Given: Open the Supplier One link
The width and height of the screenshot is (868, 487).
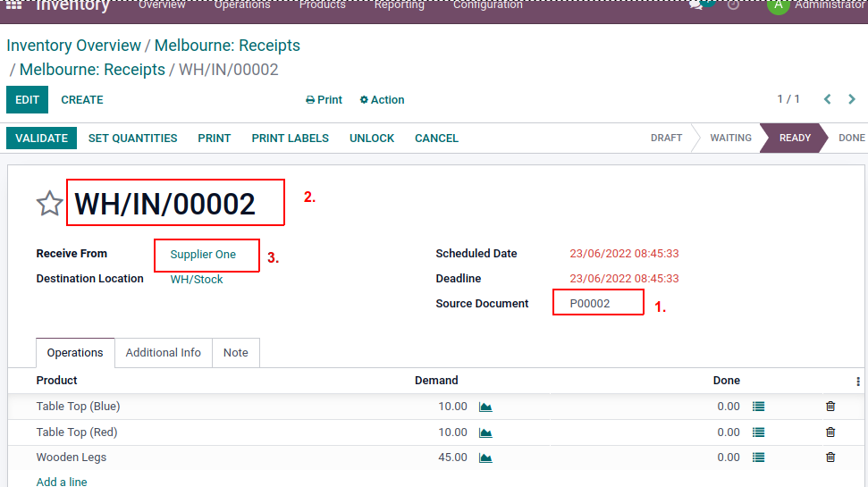Looking at the screenshot, I should click(x=203, y=255).
